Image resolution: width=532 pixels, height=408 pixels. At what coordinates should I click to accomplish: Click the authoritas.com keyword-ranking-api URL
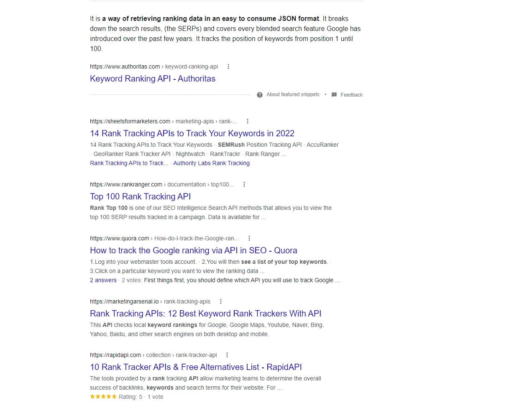point(154,66)
